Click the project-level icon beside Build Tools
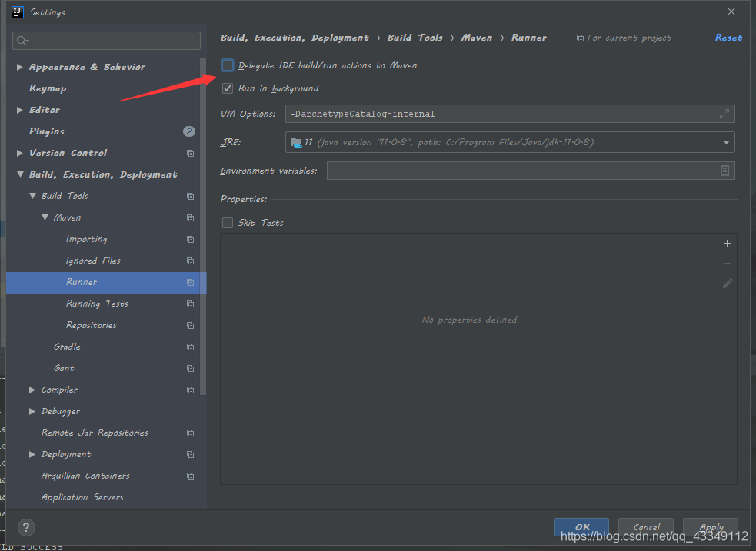Image resolution: width=756 pixels, height=551 pixels. pyautogui.click(x=191, y=196)
